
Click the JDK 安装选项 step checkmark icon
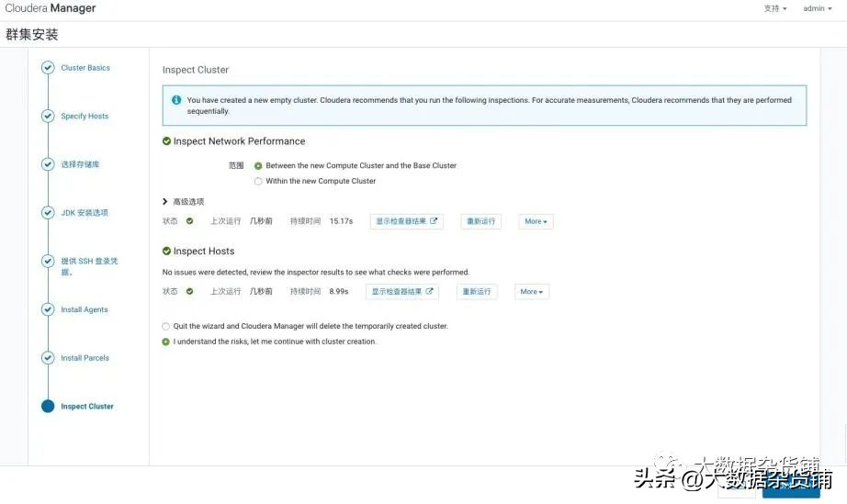click(x=48, y=213)
